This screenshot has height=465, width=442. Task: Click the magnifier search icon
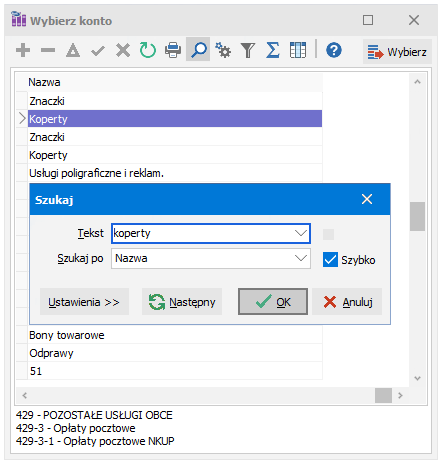[x=198, y=49]
